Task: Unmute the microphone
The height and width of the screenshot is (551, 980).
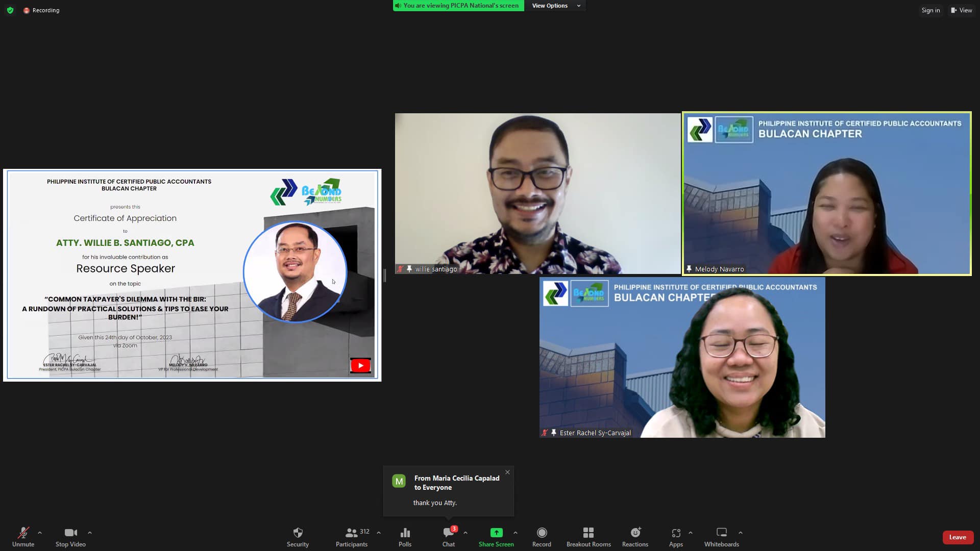Action: click(23, 537)
